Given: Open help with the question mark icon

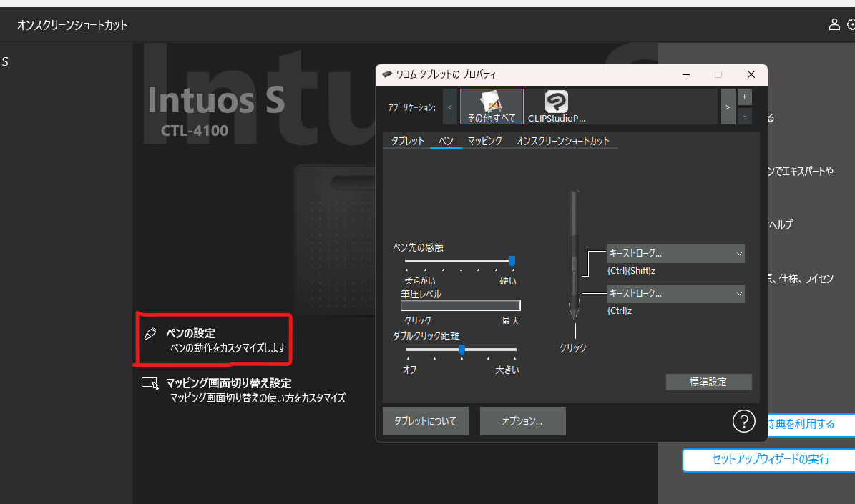Looking at the screenshot, I should pyautogui.click(x=744, y=421).
